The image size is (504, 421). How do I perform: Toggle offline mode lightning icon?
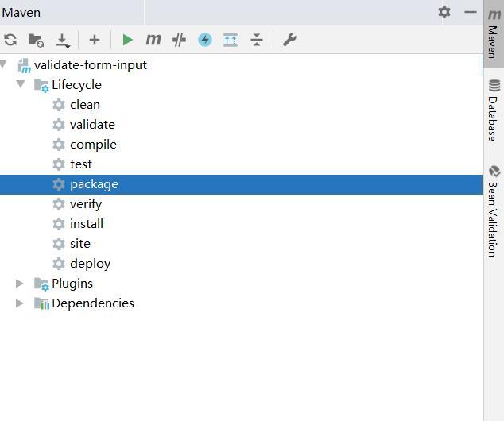tap(205, 41)
